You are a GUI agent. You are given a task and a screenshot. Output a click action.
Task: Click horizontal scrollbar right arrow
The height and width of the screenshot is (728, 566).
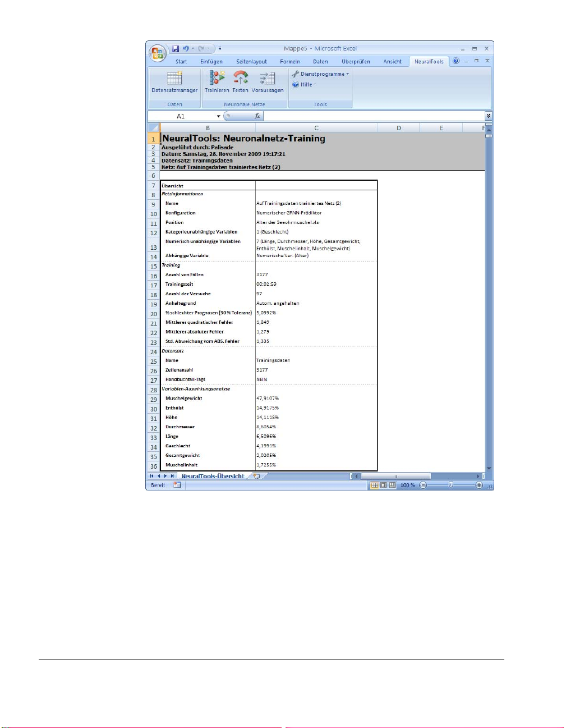[x=478, y=476]
